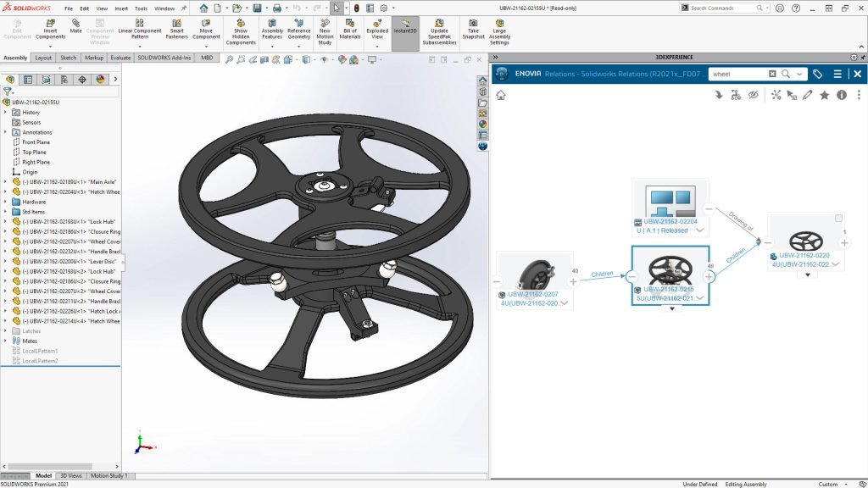Open the Insert Components dropdown arrow
Viewport: 868px width, 488px height.
tap(50, 47)
